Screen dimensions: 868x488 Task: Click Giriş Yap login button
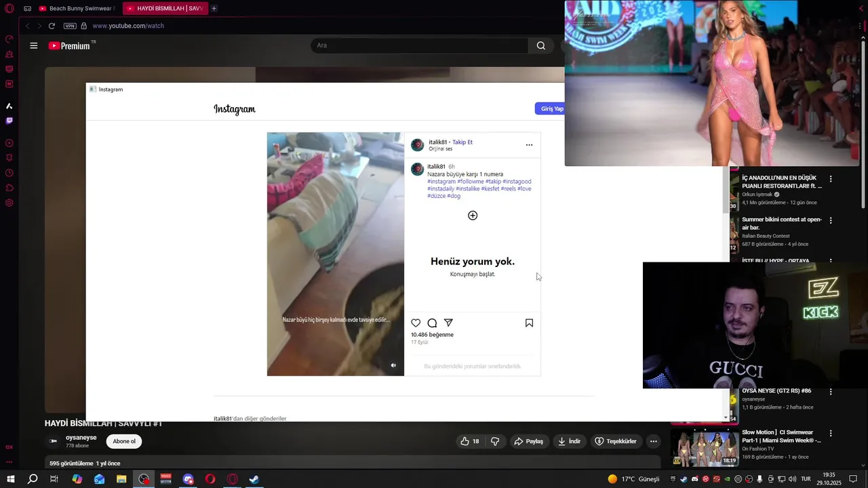(552, 108)
